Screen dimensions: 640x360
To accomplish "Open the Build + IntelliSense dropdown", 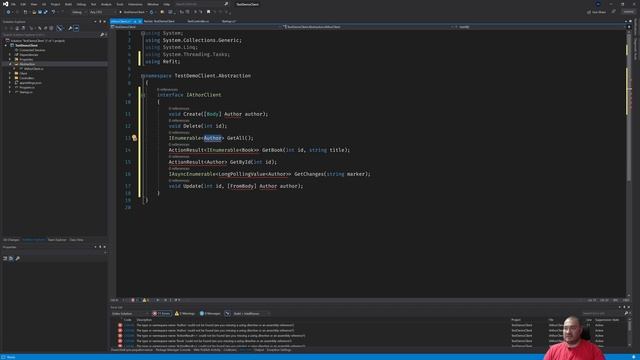I will click(251, 313).
